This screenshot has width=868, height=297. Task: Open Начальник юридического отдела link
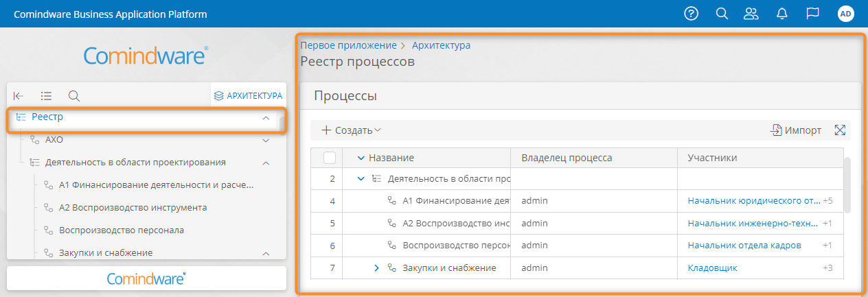click(x=754, y=201)
